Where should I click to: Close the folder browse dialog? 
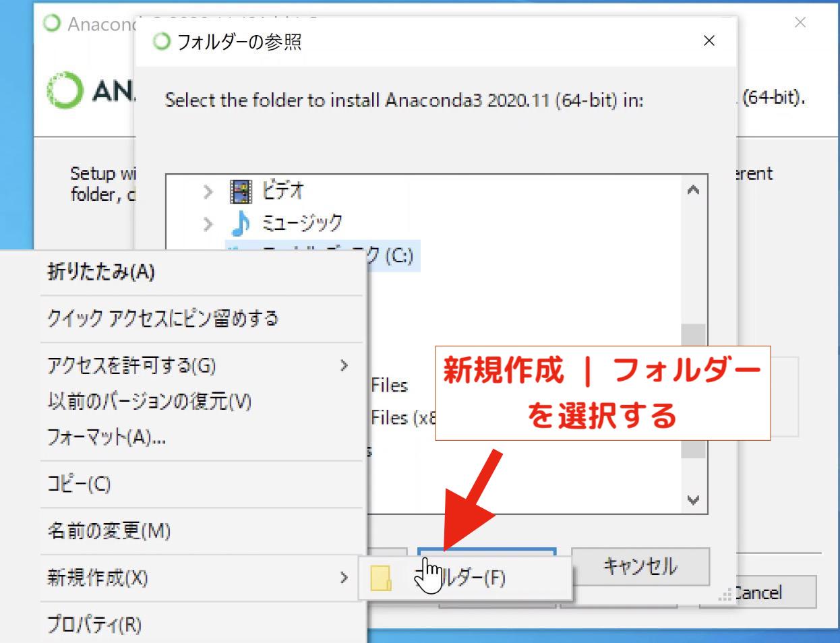coord(709,41)
